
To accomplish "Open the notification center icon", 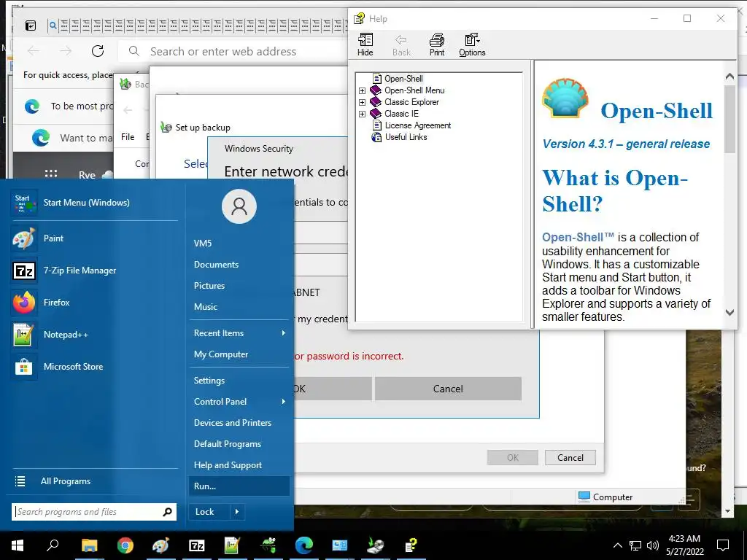I will tap(723, 545).
